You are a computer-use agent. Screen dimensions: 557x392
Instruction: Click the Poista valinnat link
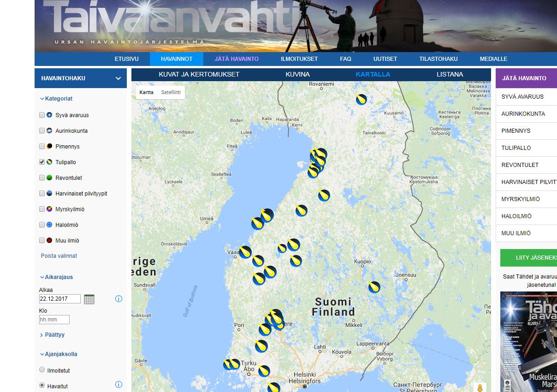point(59,256)
